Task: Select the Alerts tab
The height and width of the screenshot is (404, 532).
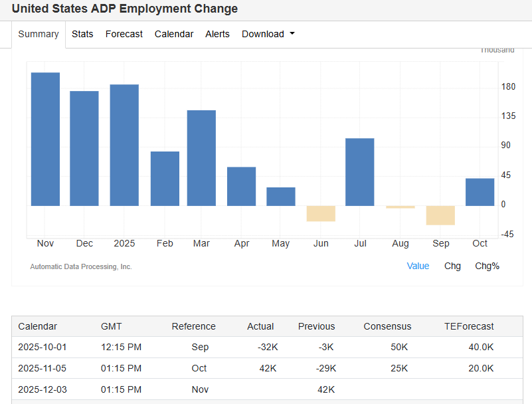Action: [217, 34]
